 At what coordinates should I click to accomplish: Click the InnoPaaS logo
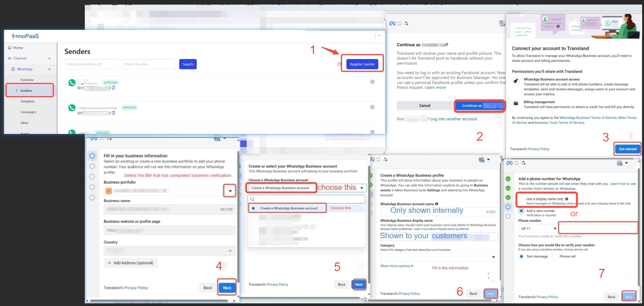click(x=25, y=36)
